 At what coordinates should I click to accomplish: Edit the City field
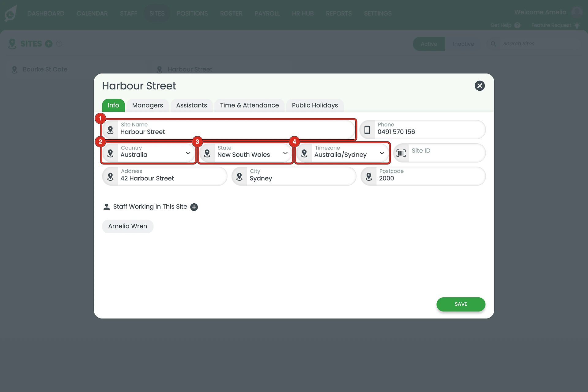pos(294,176)
